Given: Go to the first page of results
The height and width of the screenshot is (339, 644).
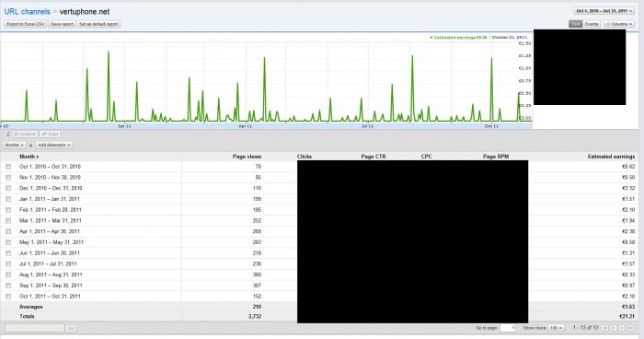Looking at the screenshot, I should point(605,328).
